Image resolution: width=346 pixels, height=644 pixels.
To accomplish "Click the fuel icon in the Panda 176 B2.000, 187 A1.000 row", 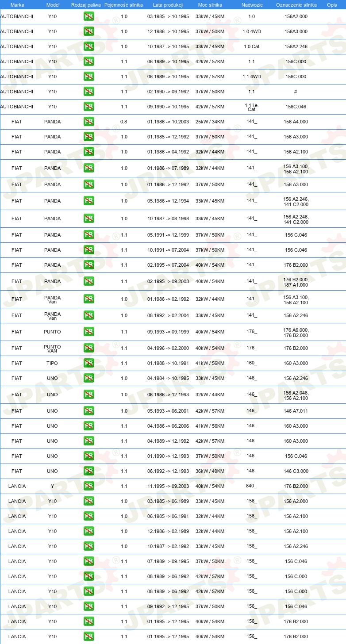I will pyautogui.click(x=88, y=281).
